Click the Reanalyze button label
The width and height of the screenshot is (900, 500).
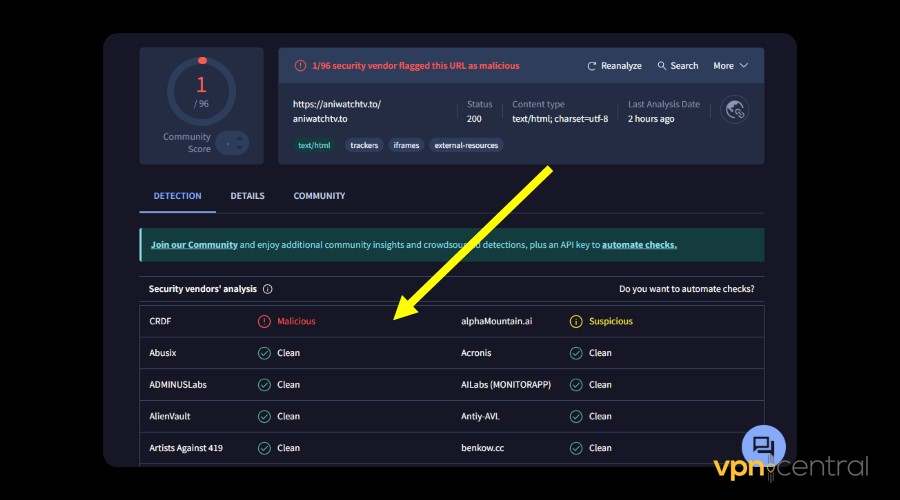pos(621,66)
